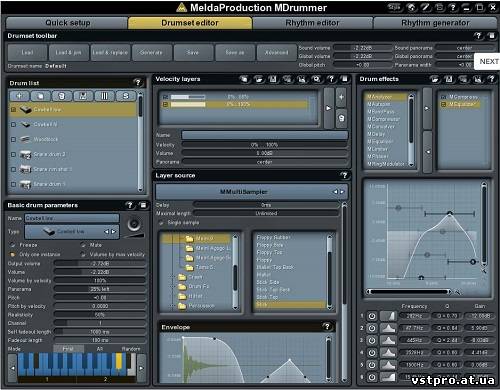Open Layer source help icon

pos(344,175)
